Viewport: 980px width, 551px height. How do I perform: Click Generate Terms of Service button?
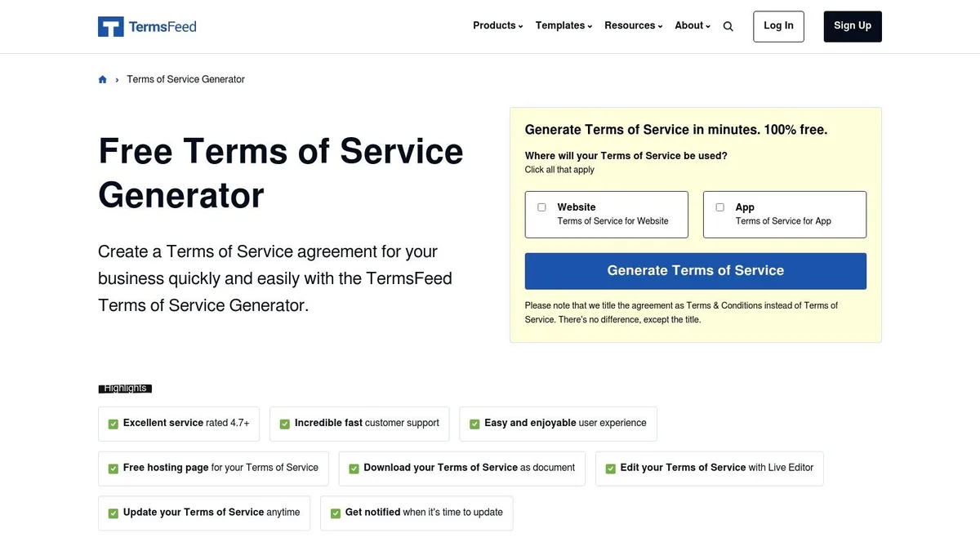click(x=696, y=271)
